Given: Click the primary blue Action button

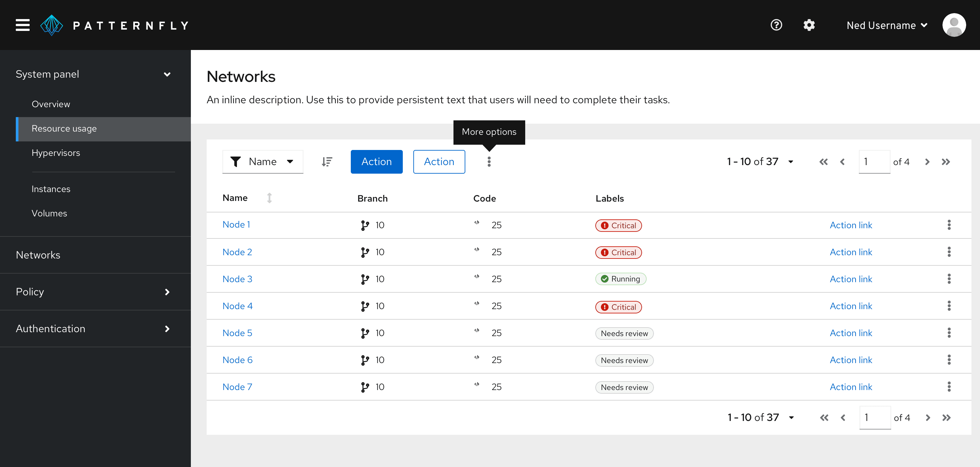Looking at the screenshot, I should coord(375,162).
